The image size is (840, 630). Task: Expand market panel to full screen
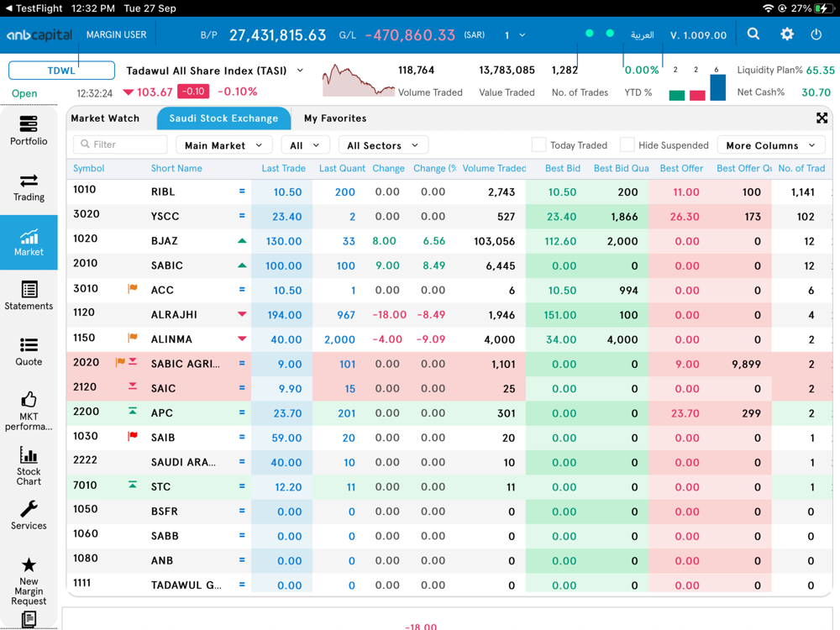coord(822,118)
